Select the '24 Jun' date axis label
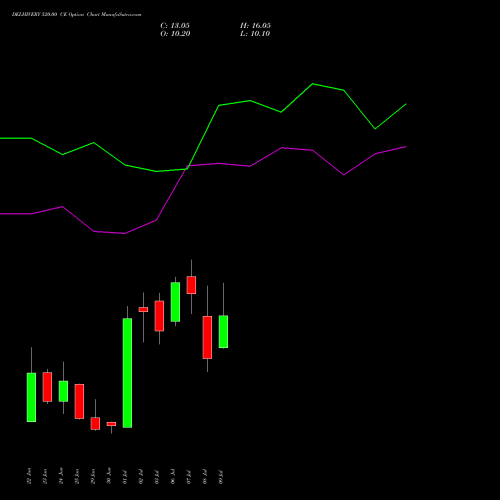 click(61, 476)
